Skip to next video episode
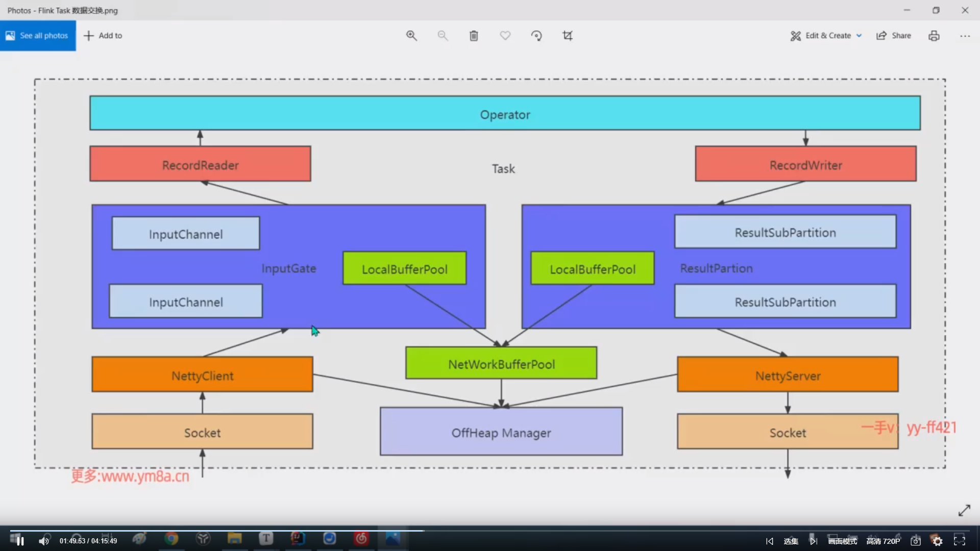The image size is (980, 551). click(x=813, y=541)
